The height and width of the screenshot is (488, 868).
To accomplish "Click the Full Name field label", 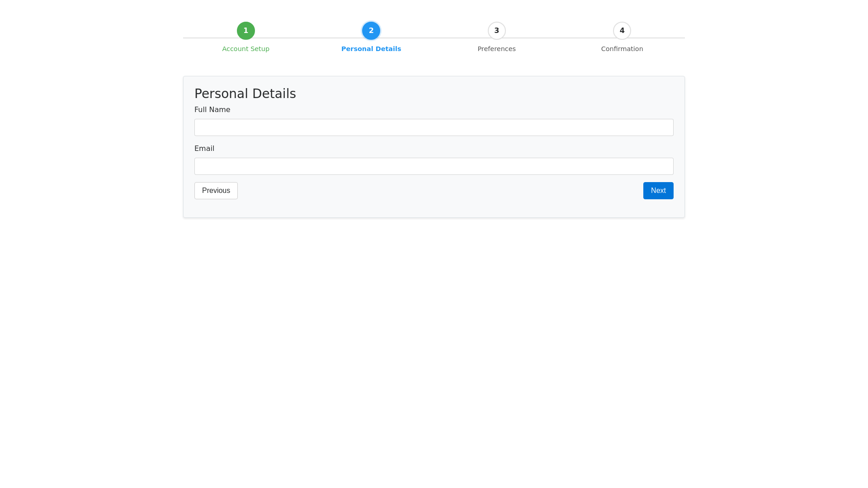I will [x=212, y=110].
